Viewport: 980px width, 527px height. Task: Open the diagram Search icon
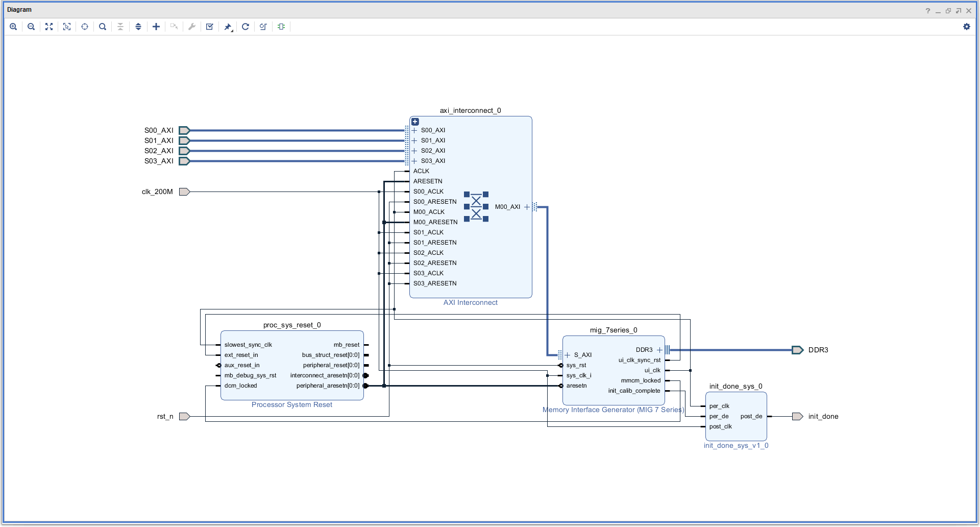click(x=103, y=27)
